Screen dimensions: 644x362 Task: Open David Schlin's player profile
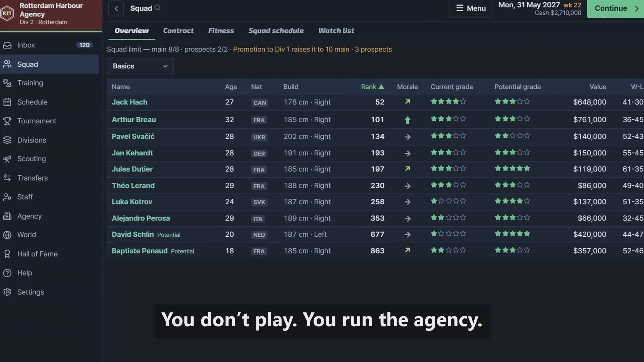click(x=132, y=234)
